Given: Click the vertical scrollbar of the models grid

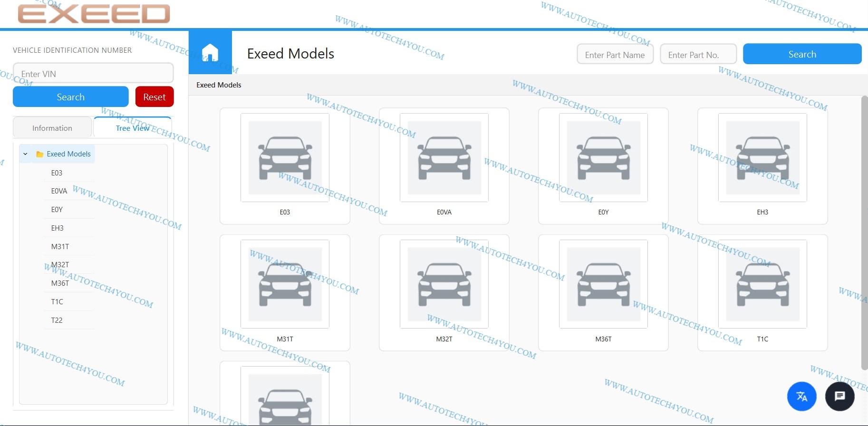Looking at the screenshot, I should point(864,233).
